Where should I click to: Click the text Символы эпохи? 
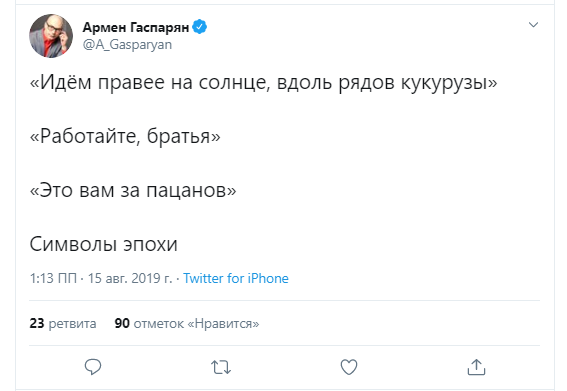(x=103, y=244)
